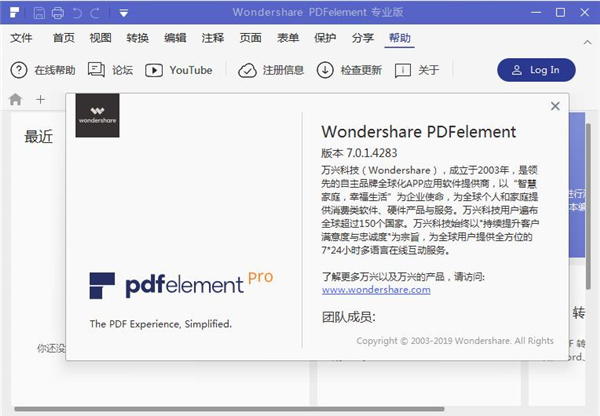Click the YouTube play icon

(154, 70)
